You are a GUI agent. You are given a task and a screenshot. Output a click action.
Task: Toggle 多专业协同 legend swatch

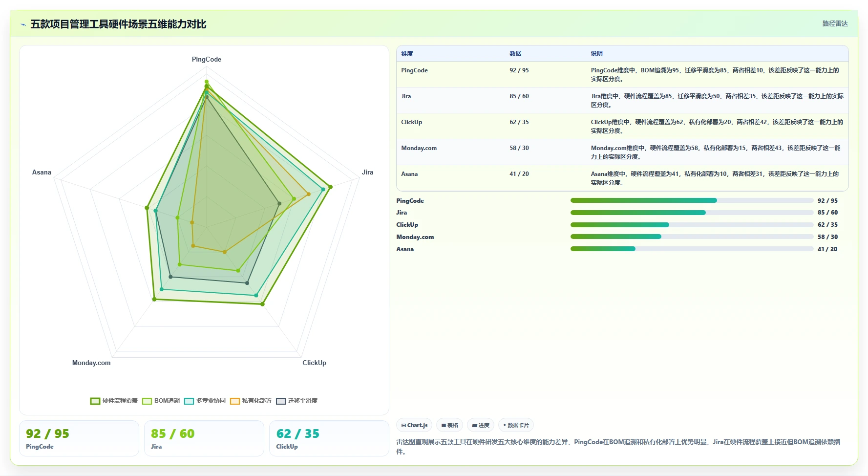click(x=189, y=401)
